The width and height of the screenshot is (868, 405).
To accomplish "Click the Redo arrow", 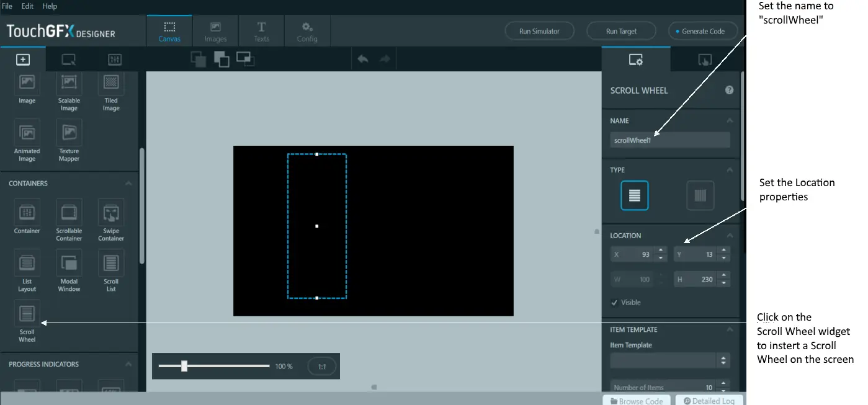I will click(x=385, y=59).
